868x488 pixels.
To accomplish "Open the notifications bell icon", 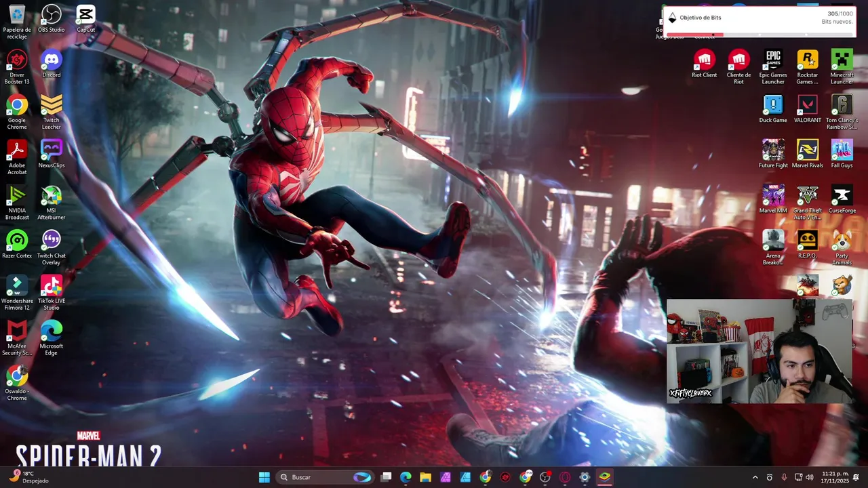I will (x=856, y=477).
